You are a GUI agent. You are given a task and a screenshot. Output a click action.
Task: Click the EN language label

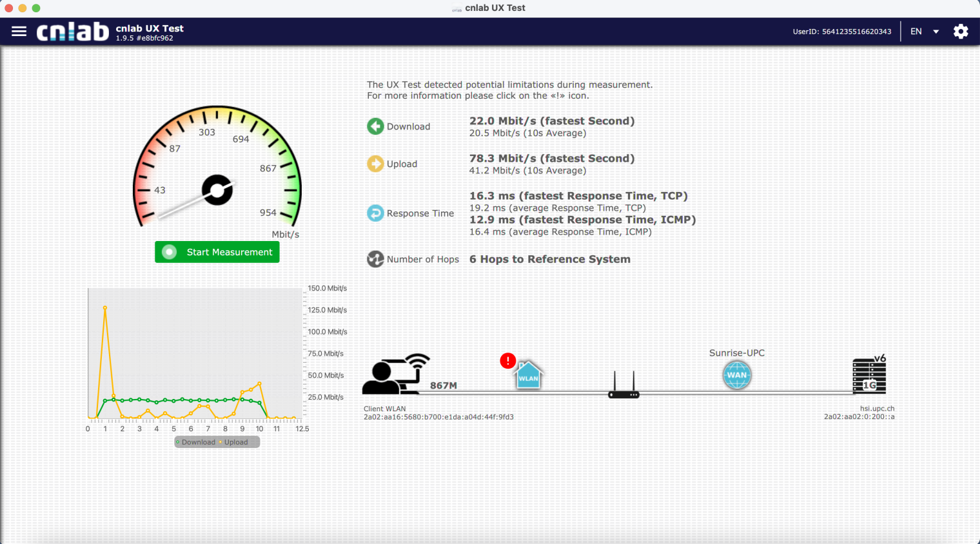pos(916,32)
